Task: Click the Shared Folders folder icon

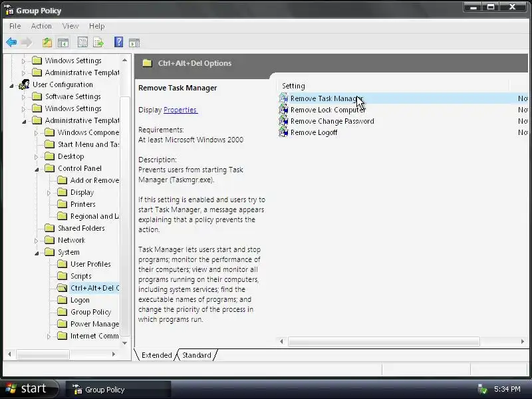Action: tap(49, 228)
